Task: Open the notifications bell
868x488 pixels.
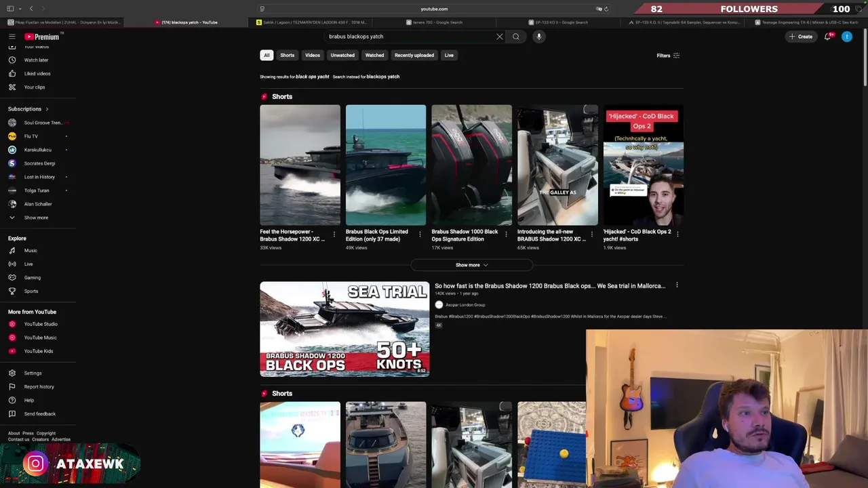Action: 827,37
